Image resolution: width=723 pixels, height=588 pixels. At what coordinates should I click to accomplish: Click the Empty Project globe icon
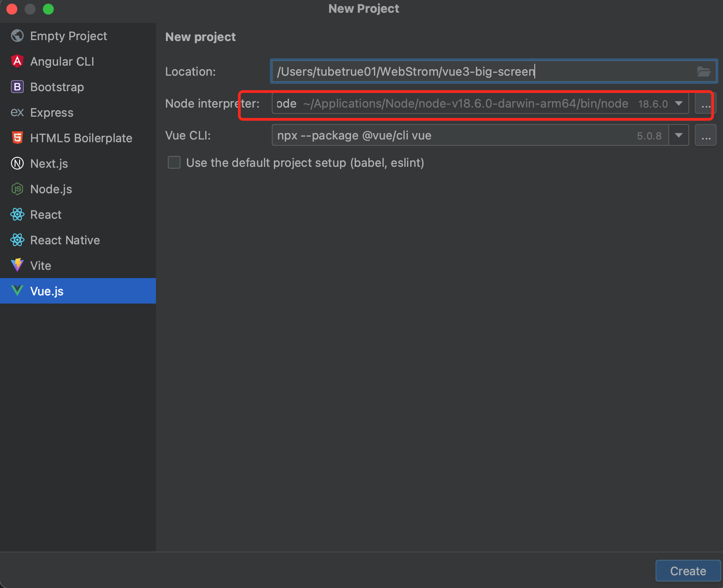(x=17, y=36)
